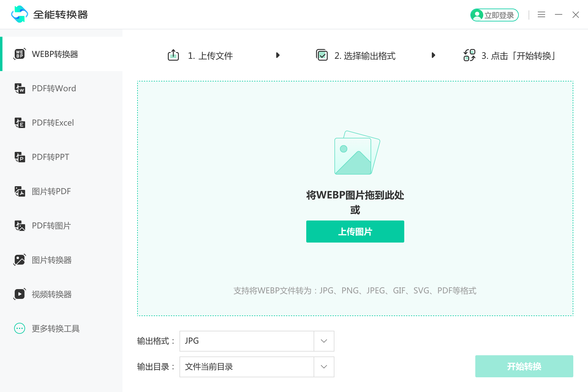588x392 pixels.
Task: Click the 上传图片 button
Action: pyautogui.click(x=355, y=231)
